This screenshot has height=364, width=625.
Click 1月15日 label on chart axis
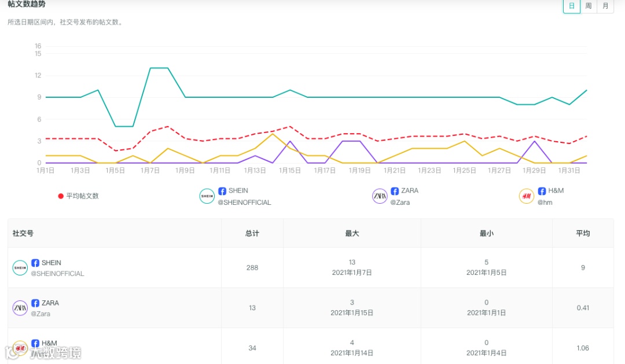[290, 171]
